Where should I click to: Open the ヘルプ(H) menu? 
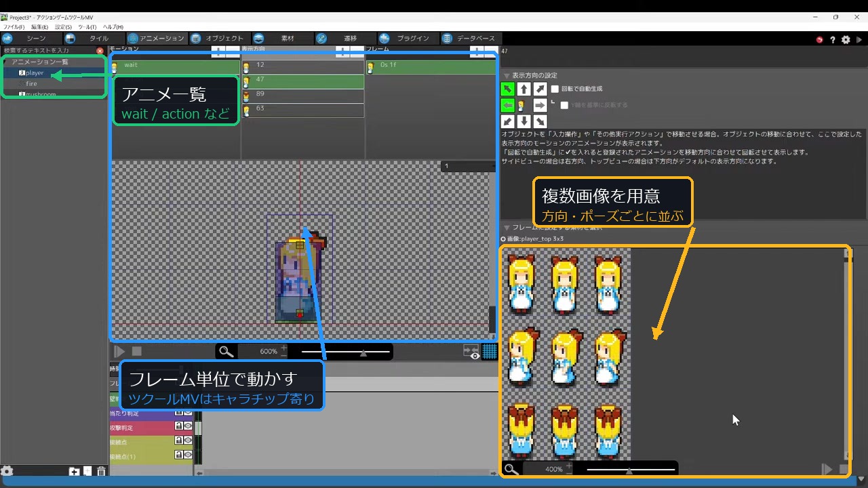tap(113, 27)
